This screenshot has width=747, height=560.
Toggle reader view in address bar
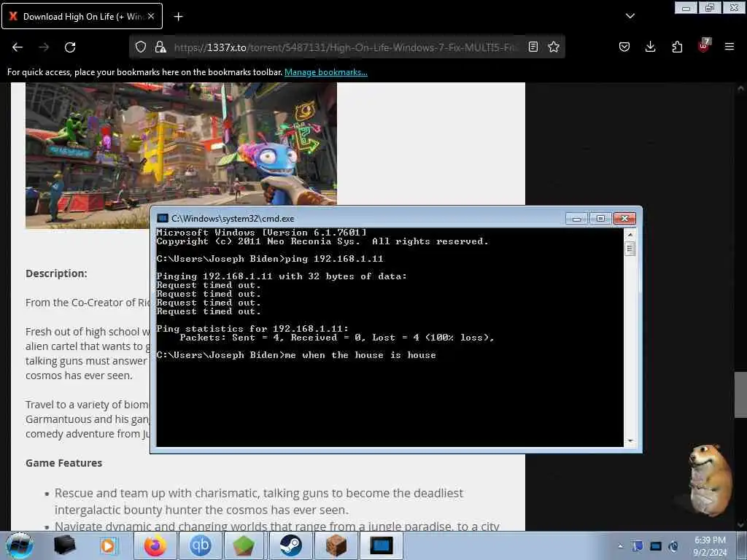pos(533,47)
